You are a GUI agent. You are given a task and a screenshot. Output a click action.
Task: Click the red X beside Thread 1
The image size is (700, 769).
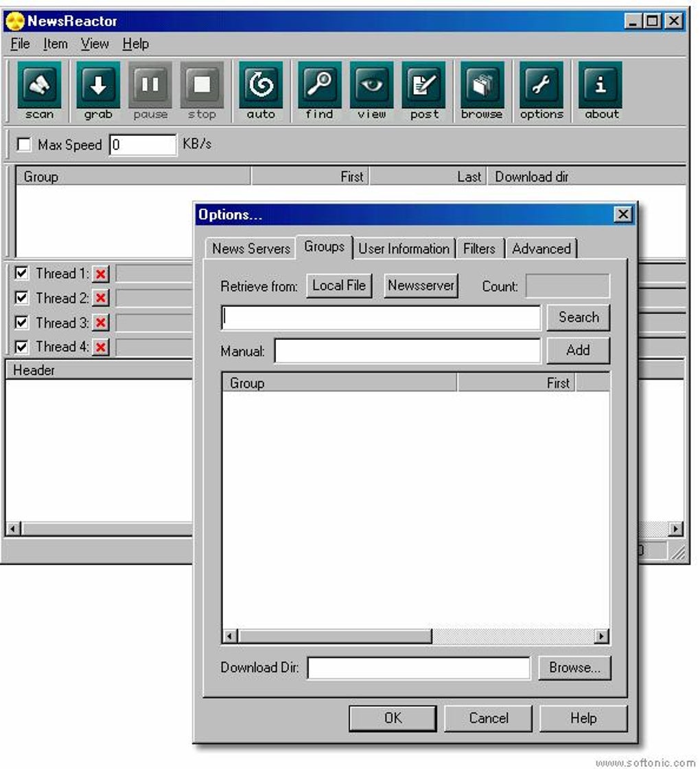100,274
